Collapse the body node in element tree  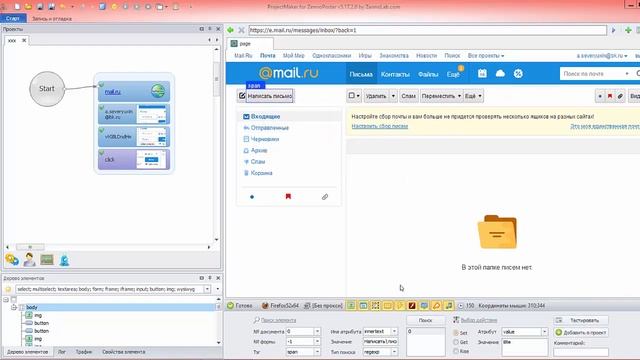[14, 307]
